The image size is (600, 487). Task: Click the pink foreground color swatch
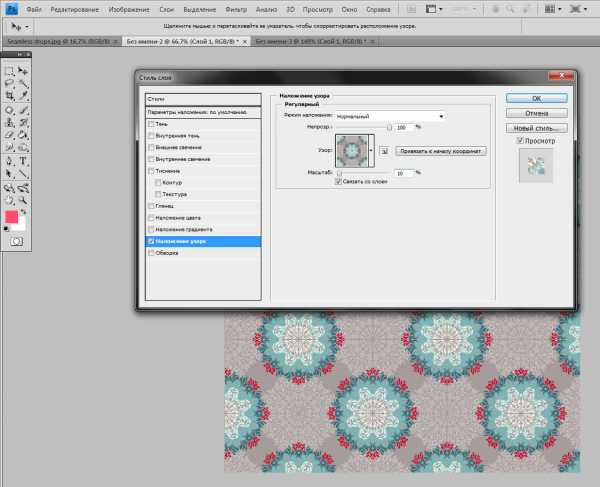pyautogui.click(x=13, y=216)
